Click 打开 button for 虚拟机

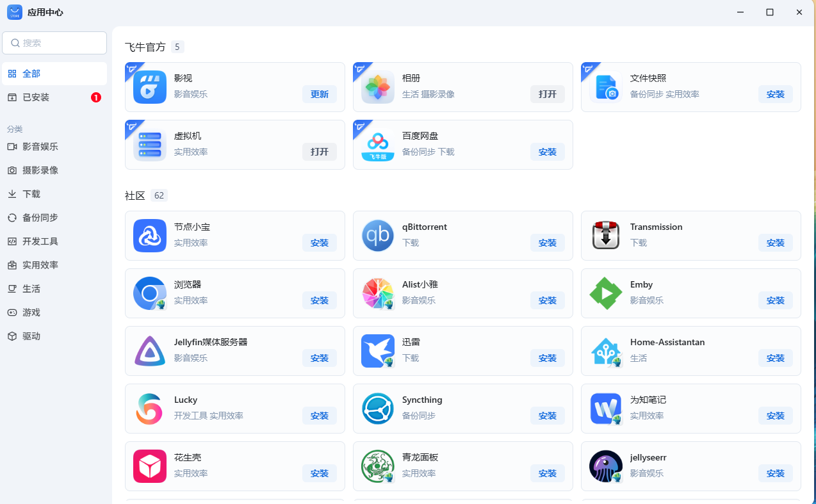point(320,152)
